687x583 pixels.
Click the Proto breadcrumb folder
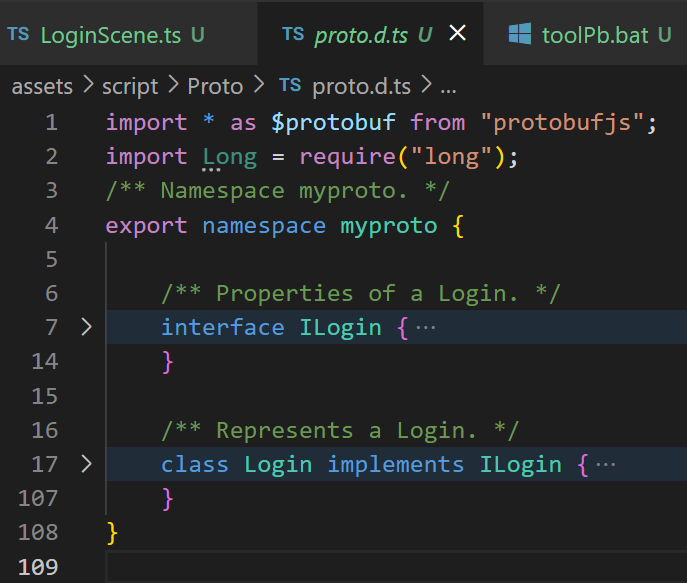click(x=215, y=86)
